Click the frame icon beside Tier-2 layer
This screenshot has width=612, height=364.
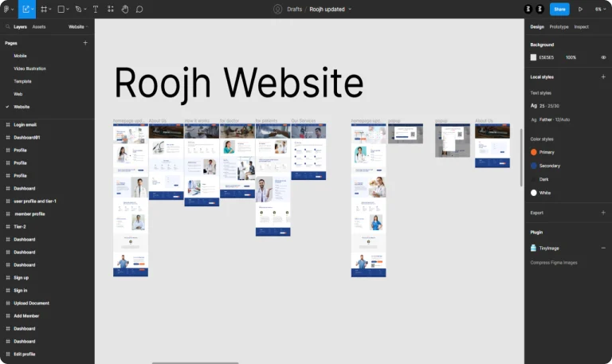tap(8, 227)
